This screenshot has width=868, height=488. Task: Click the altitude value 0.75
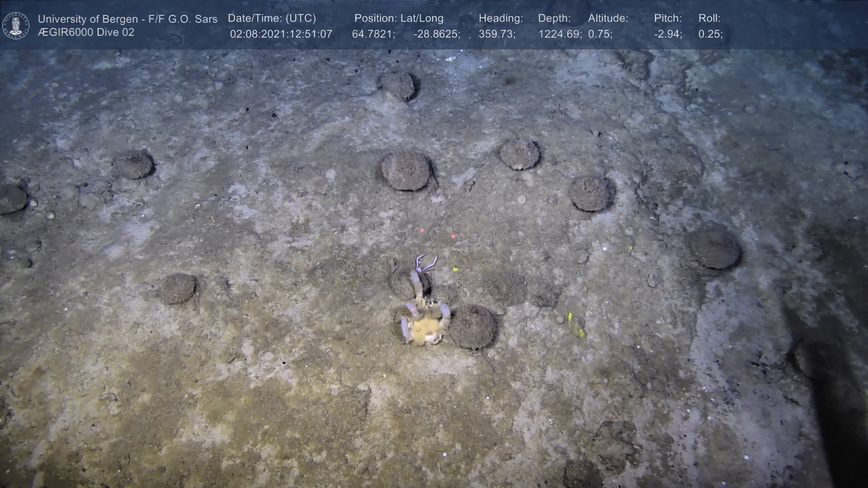coord(600,34)
